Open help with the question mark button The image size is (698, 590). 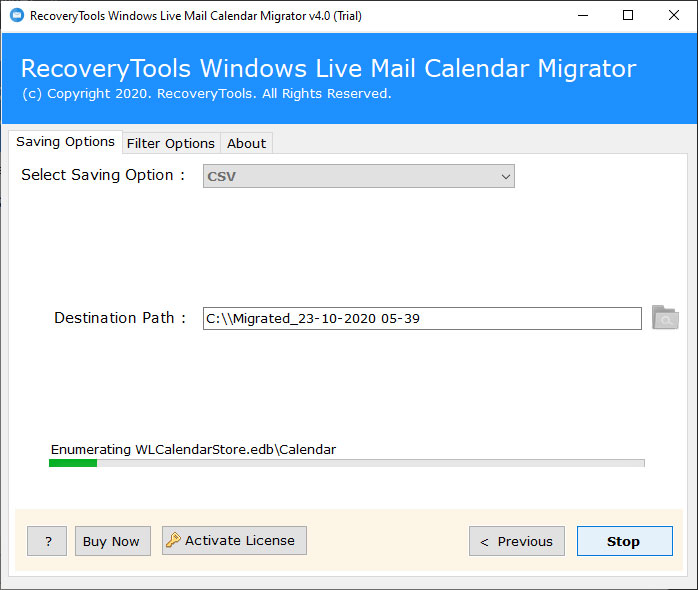pyautogui.click(x=47, y=541)
